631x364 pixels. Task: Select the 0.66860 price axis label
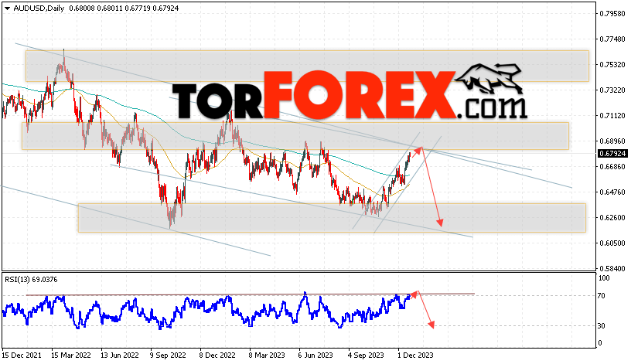[x=612, y=166]
